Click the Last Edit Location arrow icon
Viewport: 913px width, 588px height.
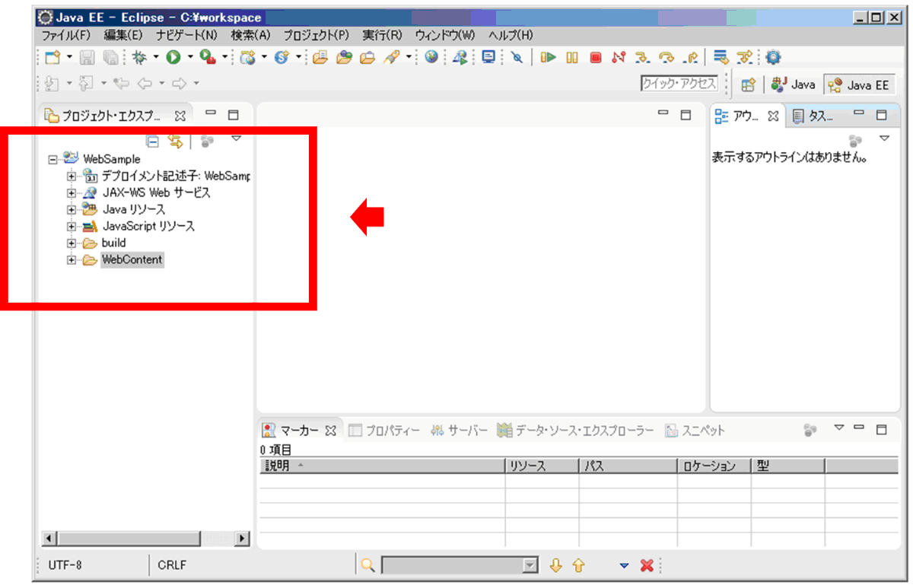(x=120, y=83)
